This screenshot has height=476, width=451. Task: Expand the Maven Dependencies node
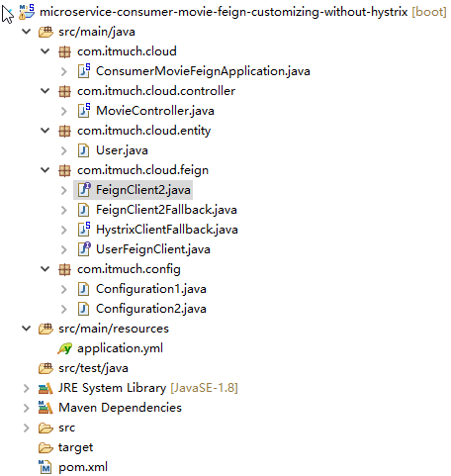point(26,408)
